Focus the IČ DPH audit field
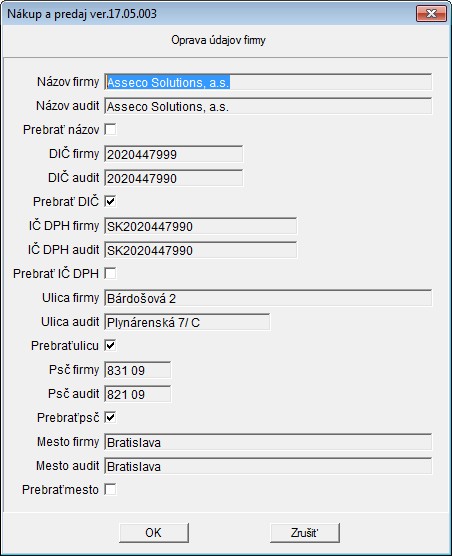The height and width of the screenshot is (556, 452). pos(201,250)
